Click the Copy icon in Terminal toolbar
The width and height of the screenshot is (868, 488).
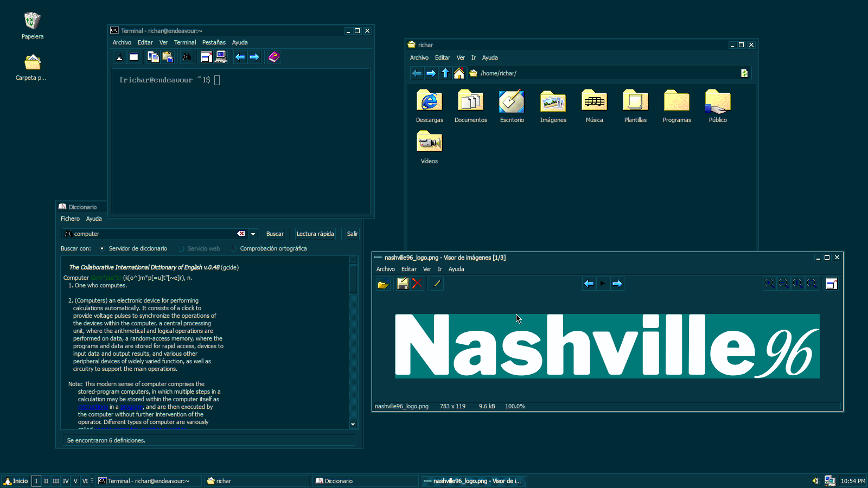point(154,57)
